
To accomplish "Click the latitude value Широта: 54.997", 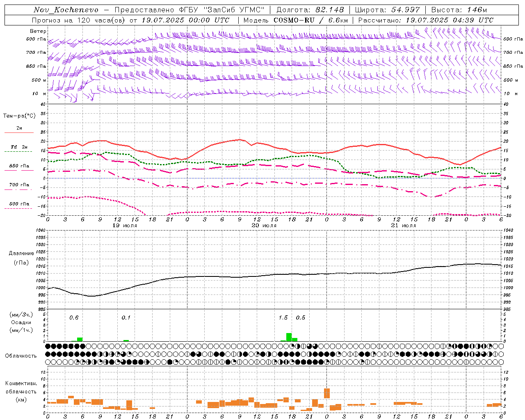I will click(x=387, y=10).
